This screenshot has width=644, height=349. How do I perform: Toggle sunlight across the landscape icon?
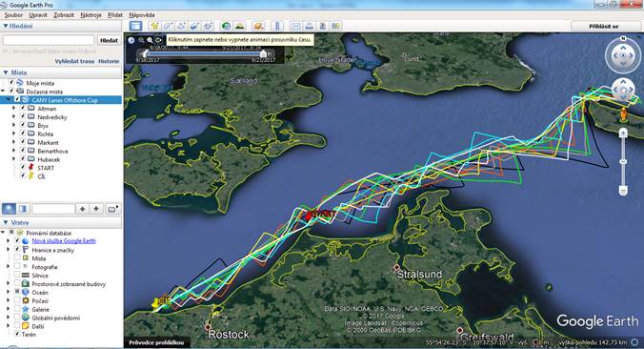[239, 26]
